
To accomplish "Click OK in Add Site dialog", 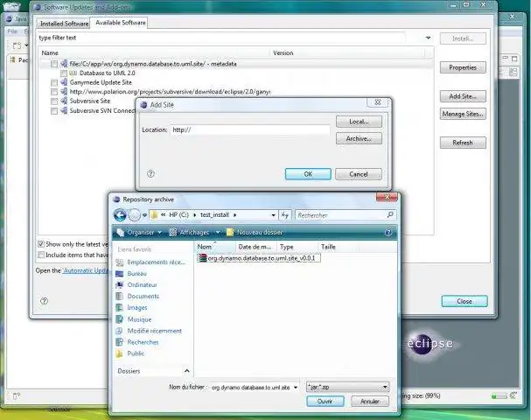I will coord(308,174).
